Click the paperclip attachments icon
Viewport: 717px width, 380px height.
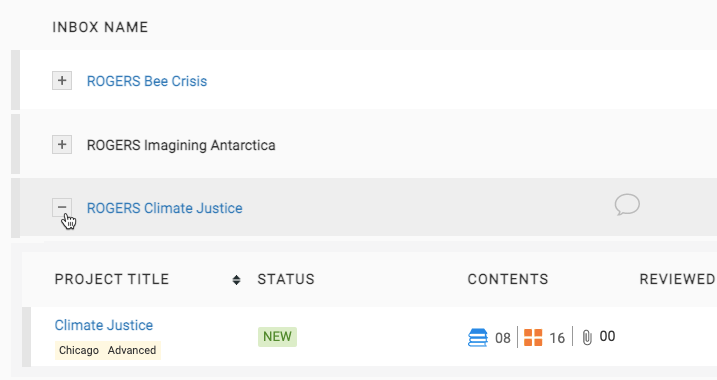pos(587,338)
